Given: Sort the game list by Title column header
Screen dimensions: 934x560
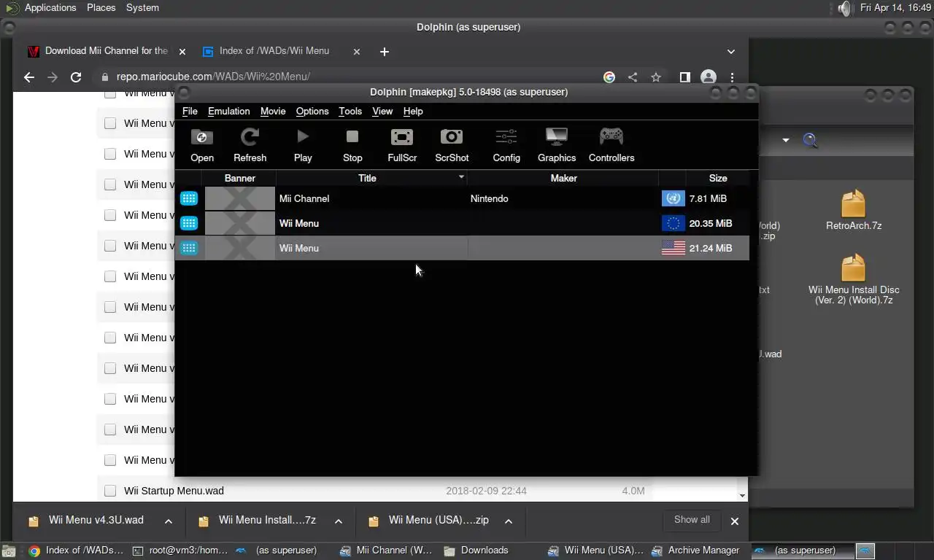Looking at the screenshot, I should (x=371, y=178).
